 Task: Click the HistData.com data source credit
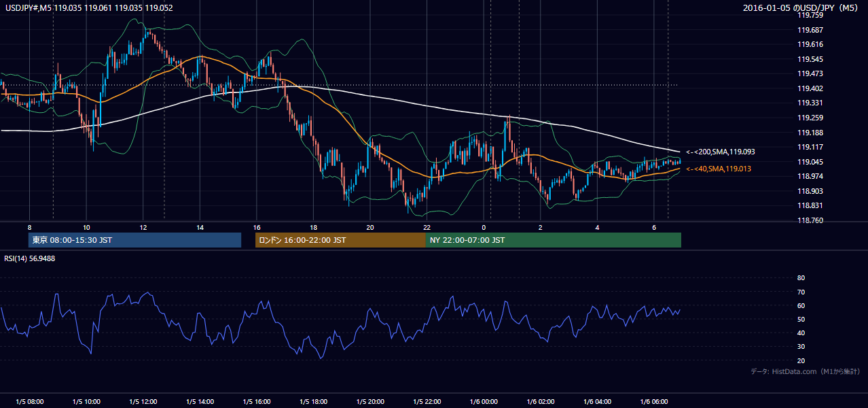pyautogui.click(x=806, y=371)
